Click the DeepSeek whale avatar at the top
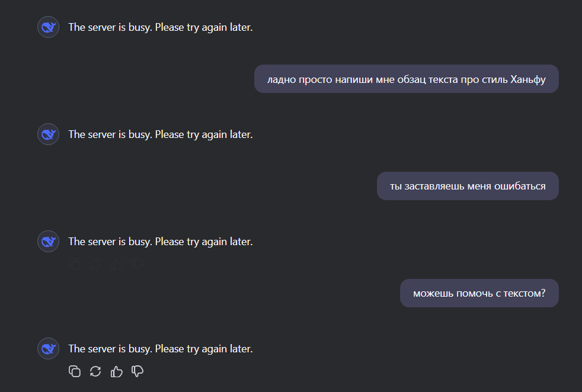This screenshot has height=392, width=582. [x=48, y=27]
